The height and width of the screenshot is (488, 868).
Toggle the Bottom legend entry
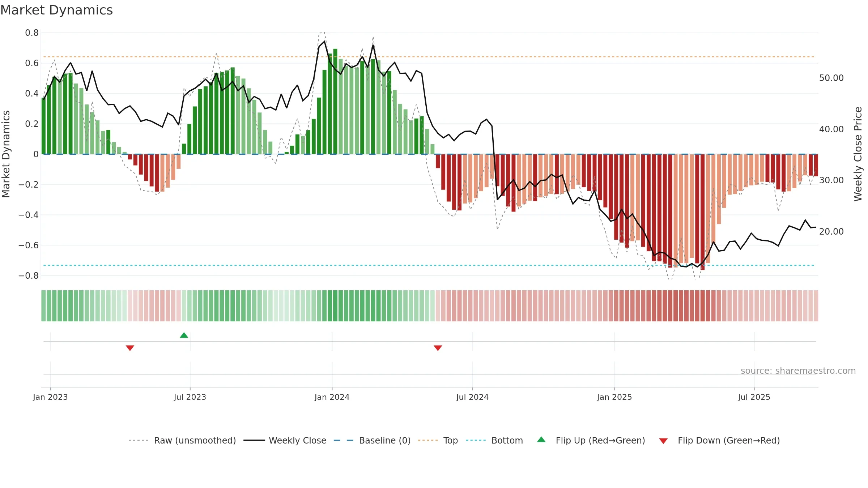(x=494, y=440)
